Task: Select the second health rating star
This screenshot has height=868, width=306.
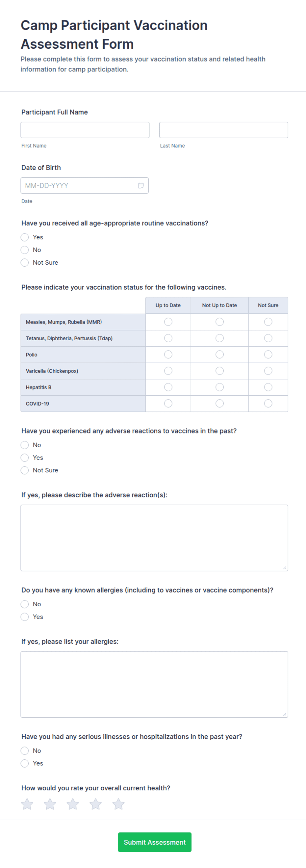Action: [50, 804]
